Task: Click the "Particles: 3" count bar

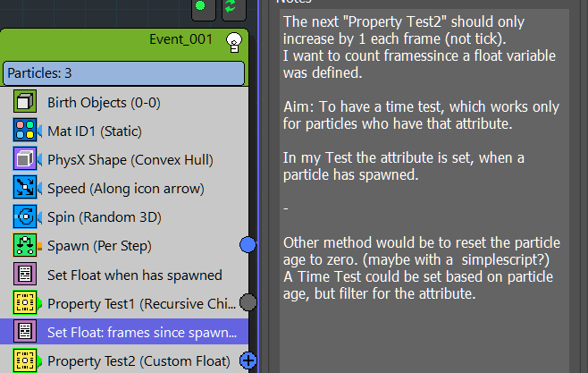Action: [x=123, y=73]
